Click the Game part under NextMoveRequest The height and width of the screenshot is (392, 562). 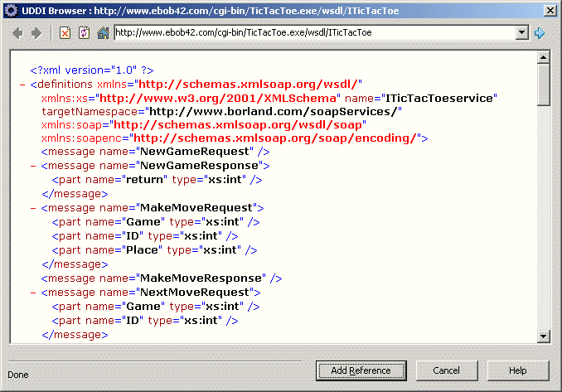(156, 307)
